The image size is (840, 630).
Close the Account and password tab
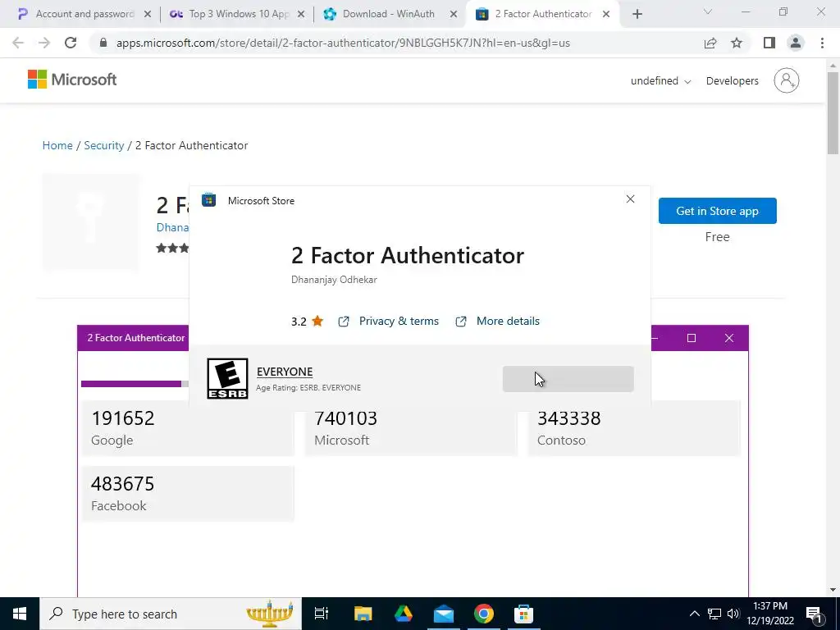click(148, 15)
